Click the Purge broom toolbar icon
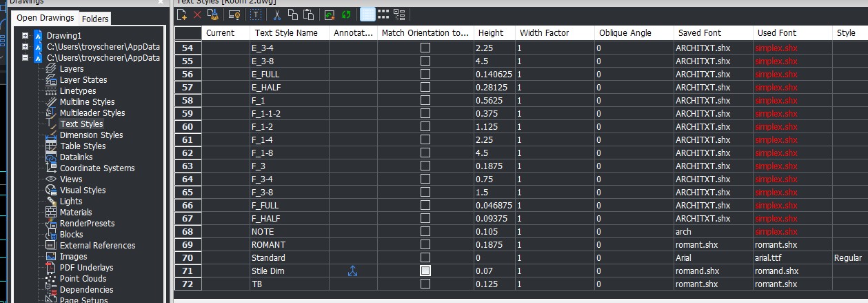Viewport: 868px width, 303px height. (213, 14)
